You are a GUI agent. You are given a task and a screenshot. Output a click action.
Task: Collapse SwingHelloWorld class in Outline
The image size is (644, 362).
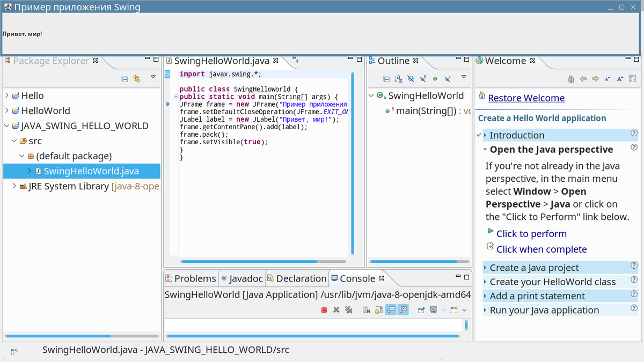click(371, 95)
